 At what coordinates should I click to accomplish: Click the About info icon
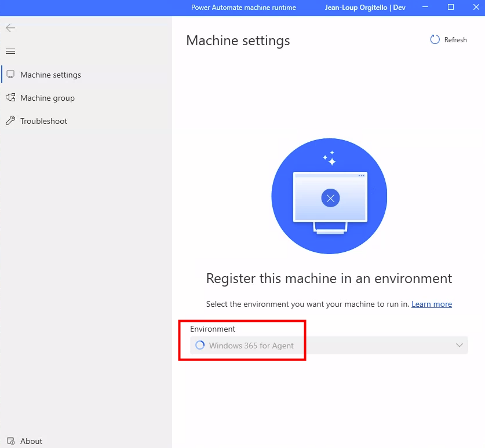click(x=10, y=441)
